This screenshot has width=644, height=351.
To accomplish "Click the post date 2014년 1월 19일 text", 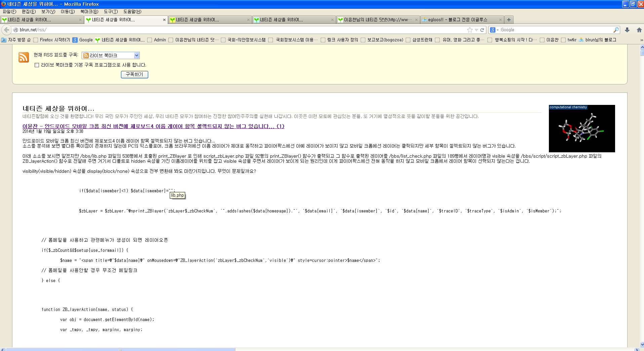I will click(x=53, y=131).
